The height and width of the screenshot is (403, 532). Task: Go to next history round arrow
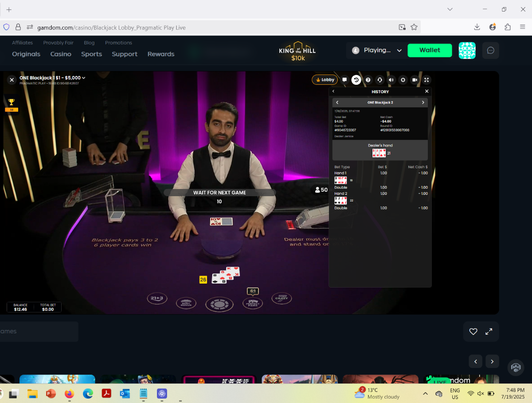pyautogui.click(x=423, y=103)
